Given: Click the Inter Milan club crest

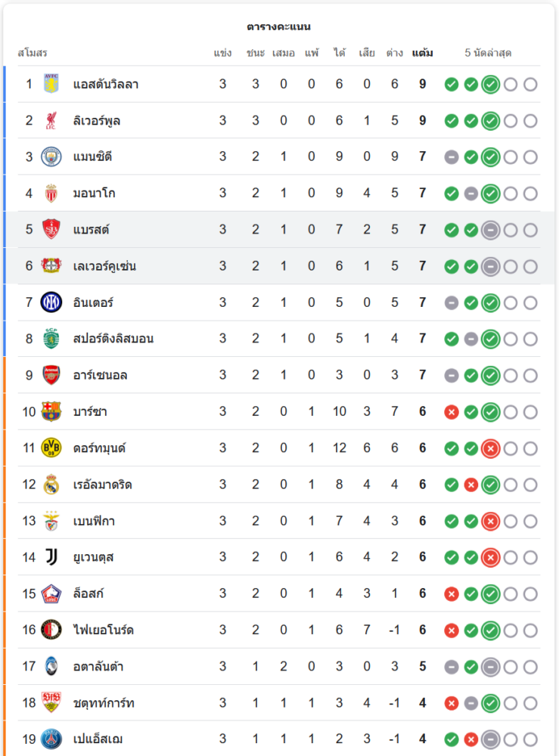Looking at the screenshot, I should click(51, 302).
